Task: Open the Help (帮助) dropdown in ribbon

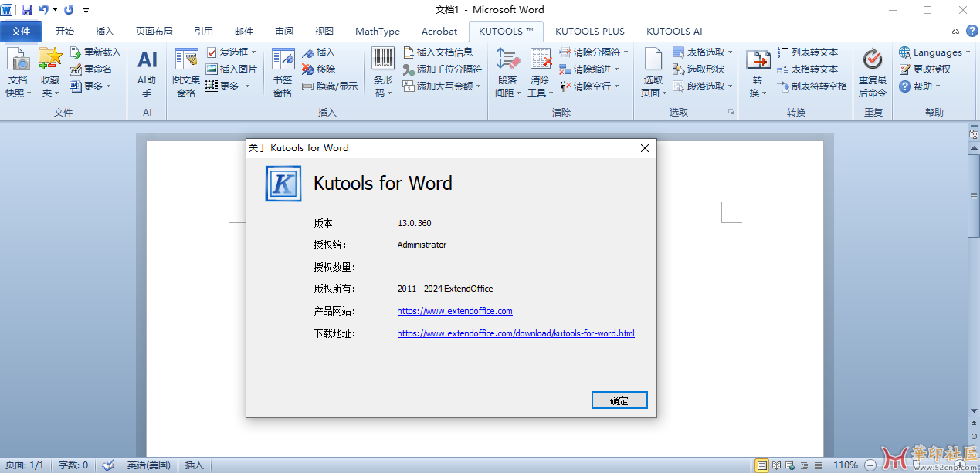Action: coord(920,86)
